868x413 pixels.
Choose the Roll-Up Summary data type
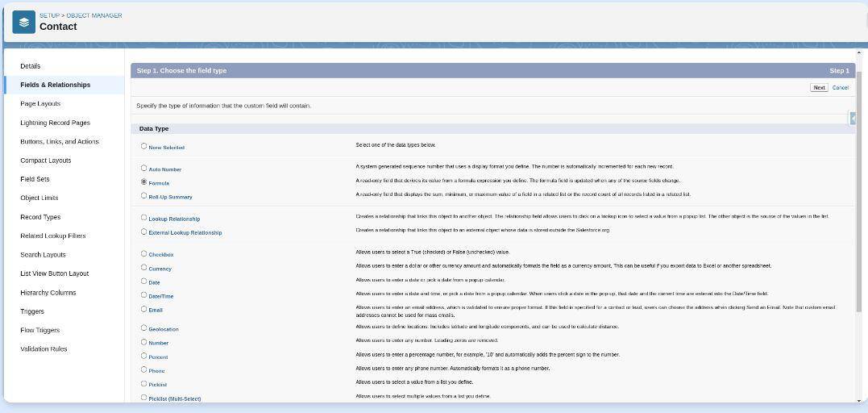tap(144, 196)
